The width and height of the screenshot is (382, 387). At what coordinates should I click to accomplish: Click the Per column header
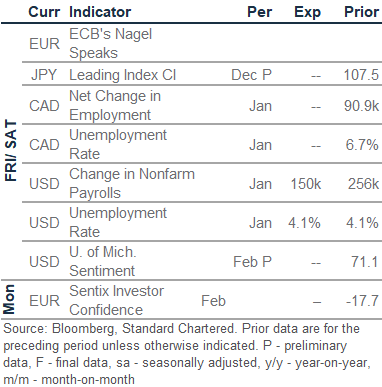pyautogui.click(x=259, y=12)
